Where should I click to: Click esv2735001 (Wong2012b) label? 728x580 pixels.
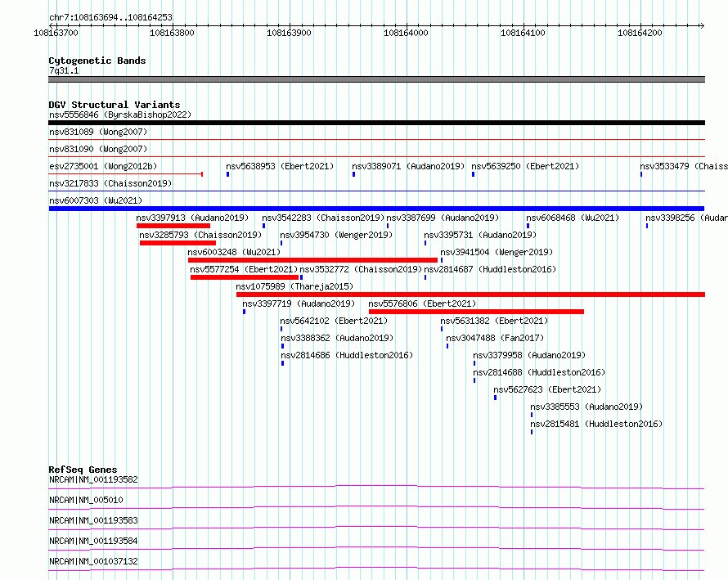click(x=103, y=166)
